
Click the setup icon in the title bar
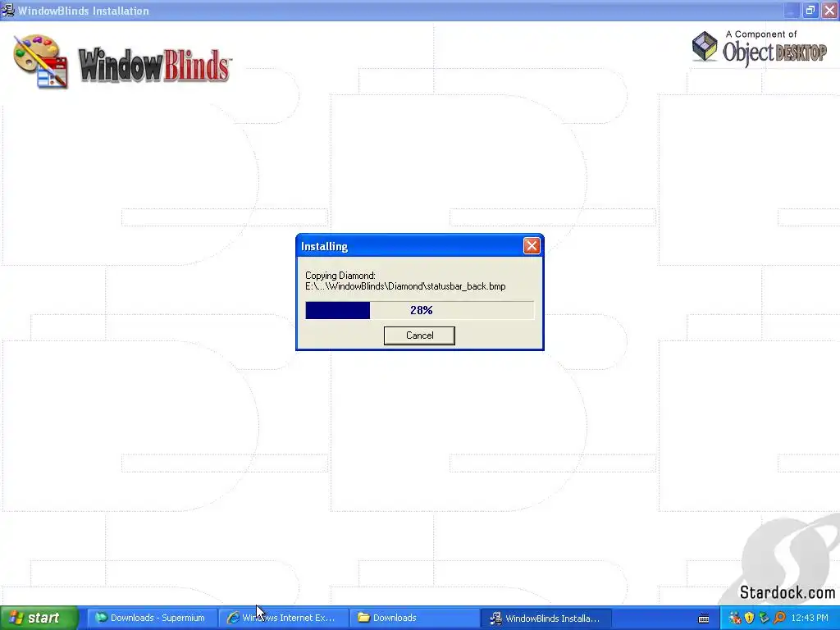click(7, 10)
